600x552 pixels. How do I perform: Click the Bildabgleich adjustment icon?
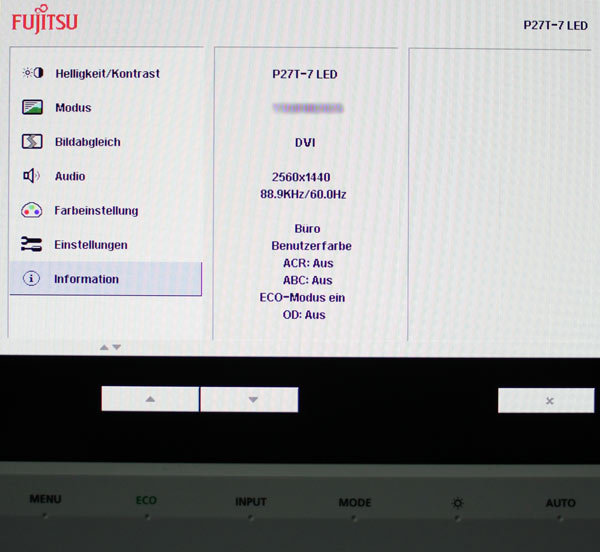click(32, 142)
